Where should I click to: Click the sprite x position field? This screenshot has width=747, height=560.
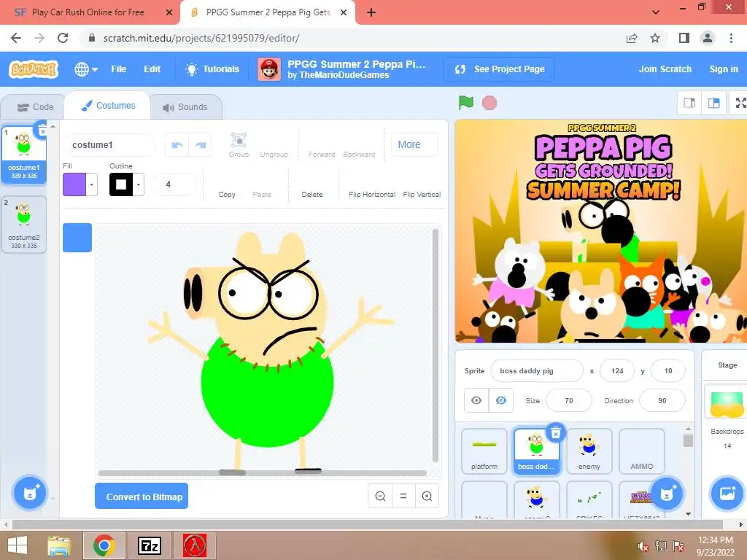pos(617,371)
